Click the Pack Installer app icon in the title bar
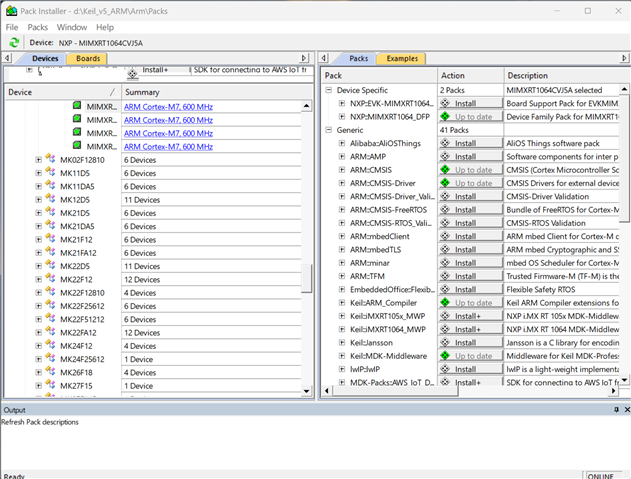Viewport: 631px width, 479px height. 11,10
